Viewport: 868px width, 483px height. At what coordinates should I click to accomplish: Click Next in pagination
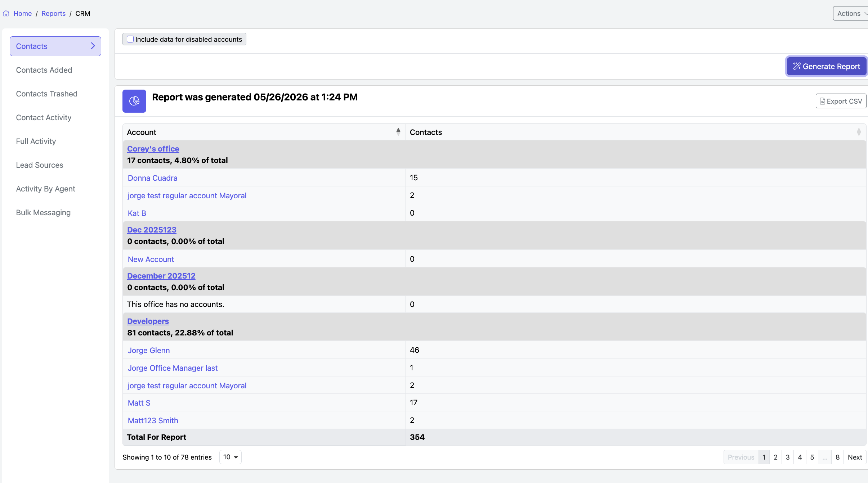855,457
